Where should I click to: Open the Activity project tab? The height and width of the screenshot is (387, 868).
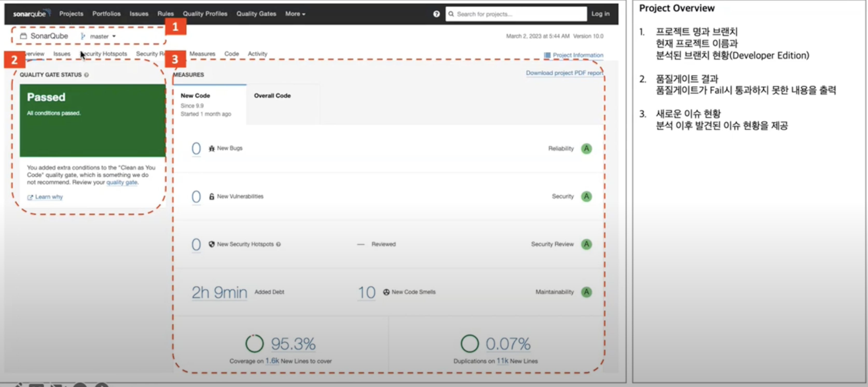point(257,54)
